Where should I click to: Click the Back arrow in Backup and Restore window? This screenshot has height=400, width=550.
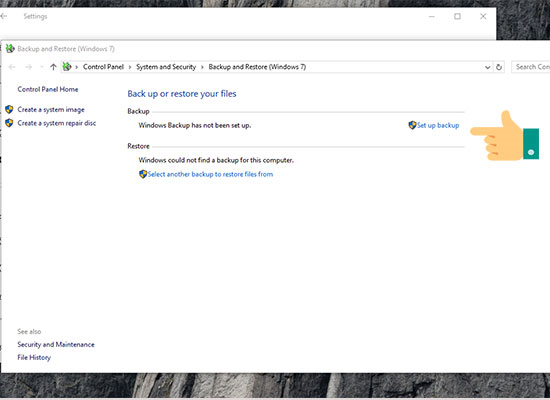coord(12,67)
